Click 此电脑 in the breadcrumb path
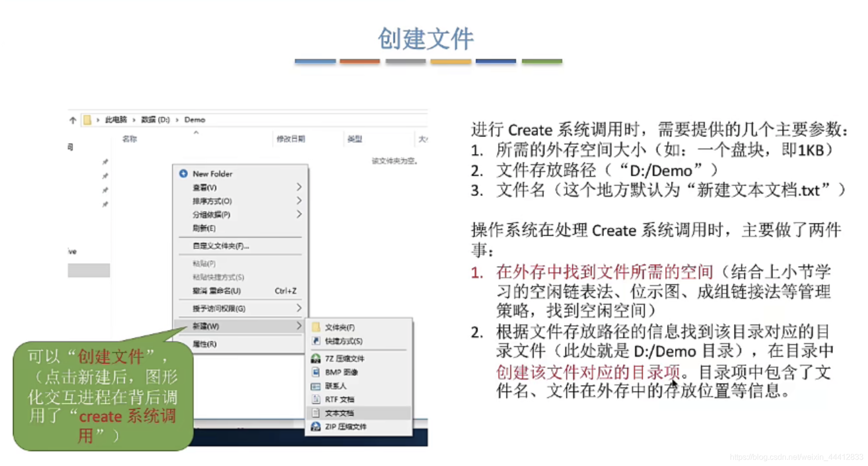 116,119
